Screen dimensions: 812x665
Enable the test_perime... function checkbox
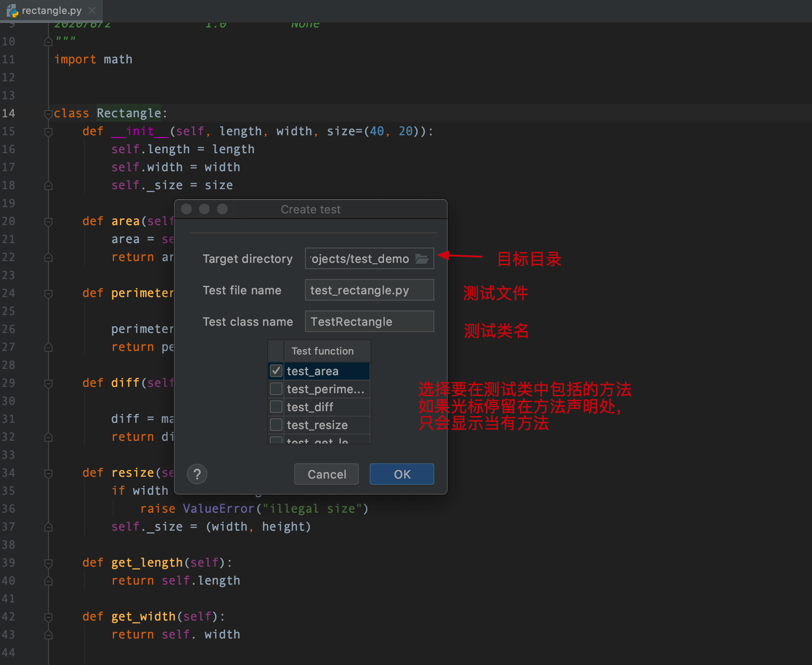pos(276,389)
